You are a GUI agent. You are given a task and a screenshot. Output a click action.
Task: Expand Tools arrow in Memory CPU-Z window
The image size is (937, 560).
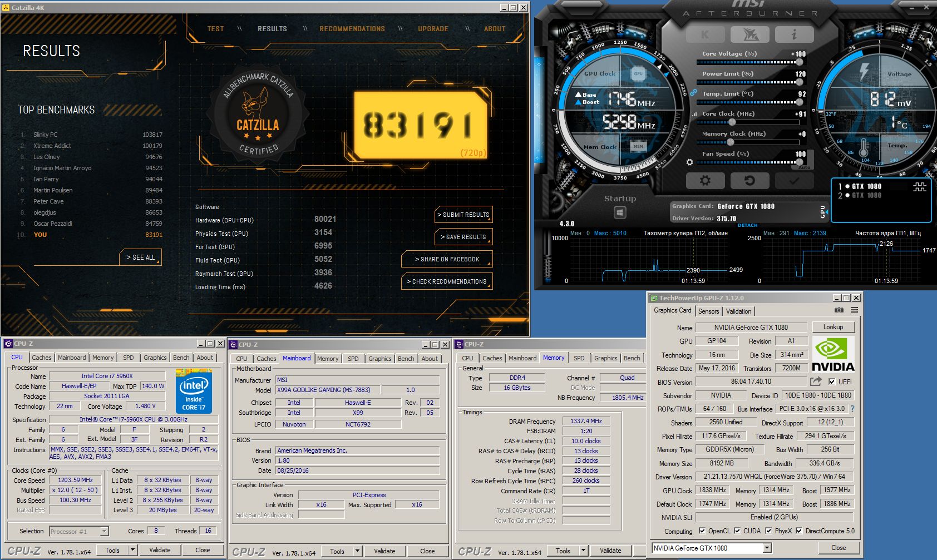(584, 551)
